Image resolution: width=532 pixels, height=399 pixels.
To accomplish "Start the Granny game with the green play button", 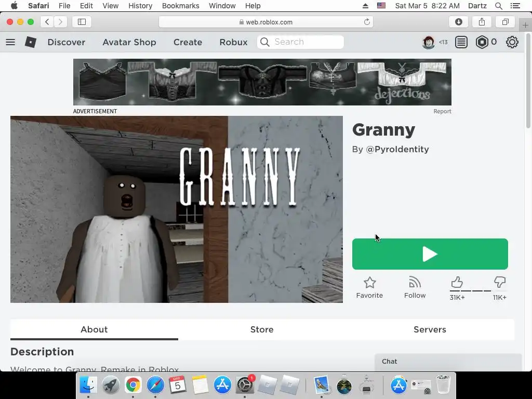I will click(430, 254).
